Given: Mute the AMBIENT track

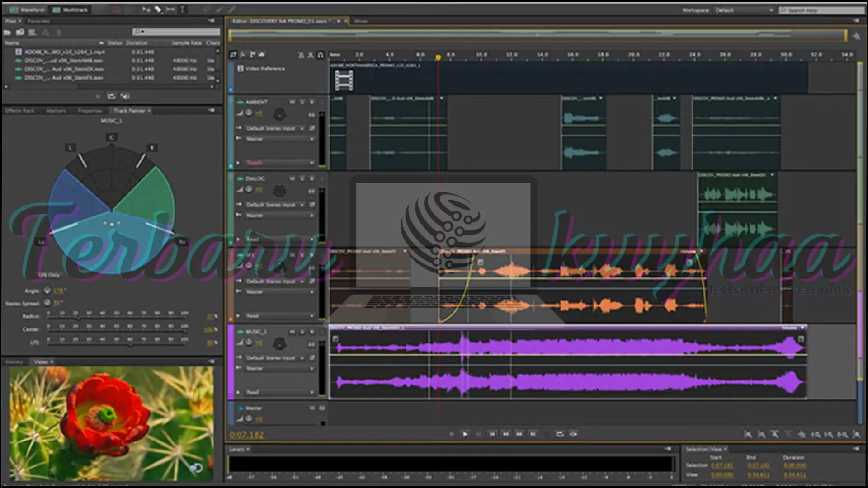Looking at the screenshot, I should (x=292, y=102).
